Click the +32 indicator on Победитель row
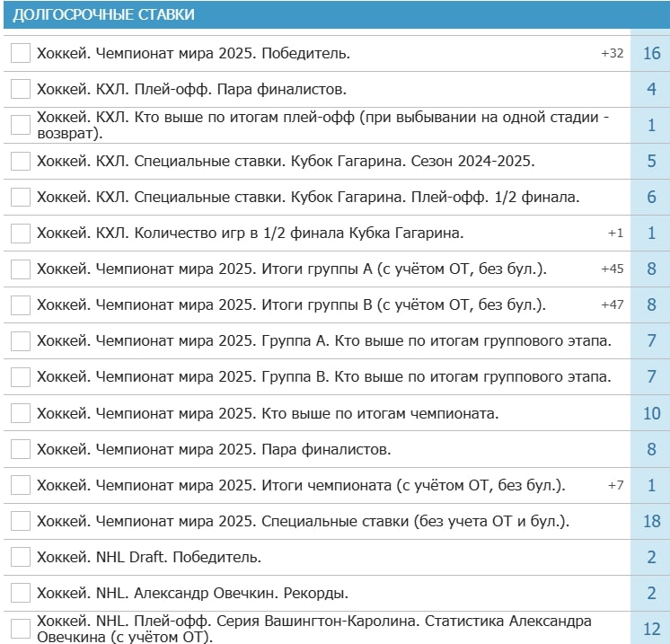Screen dimensions: 670x644 click(613, 53)
